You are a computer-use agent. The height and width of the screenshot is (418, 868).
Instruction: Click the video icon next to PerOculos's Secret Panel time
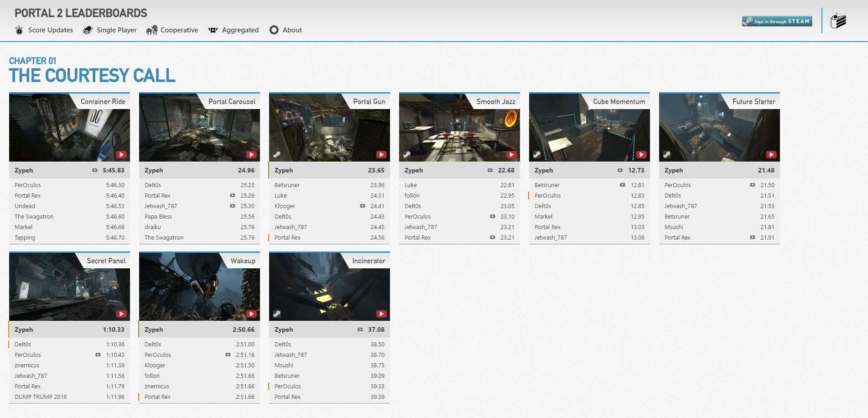click(99, 355)
